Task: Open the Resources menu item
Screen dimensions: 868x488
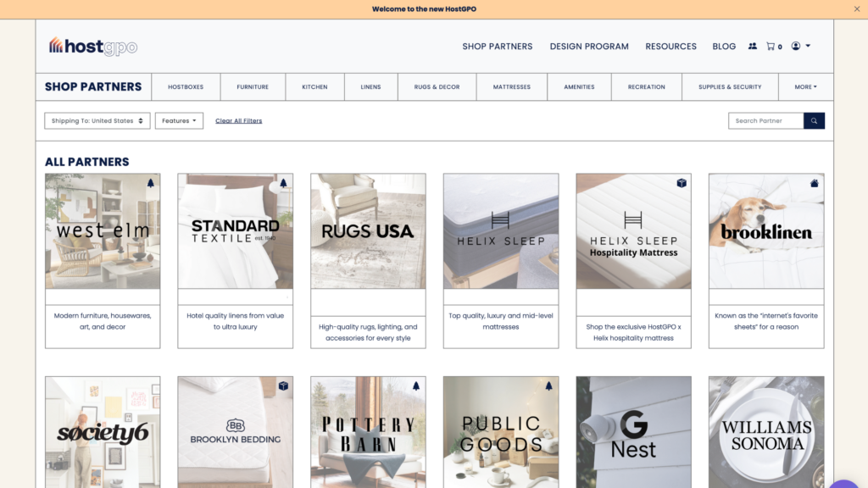Action: 671,47
